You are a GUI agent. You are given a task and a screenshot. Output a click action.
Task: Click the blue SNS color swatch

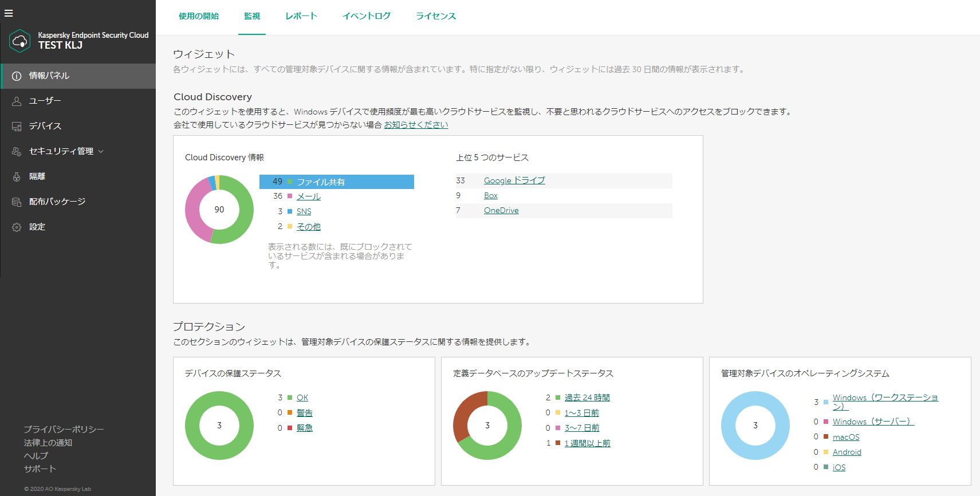pos(290,211)
